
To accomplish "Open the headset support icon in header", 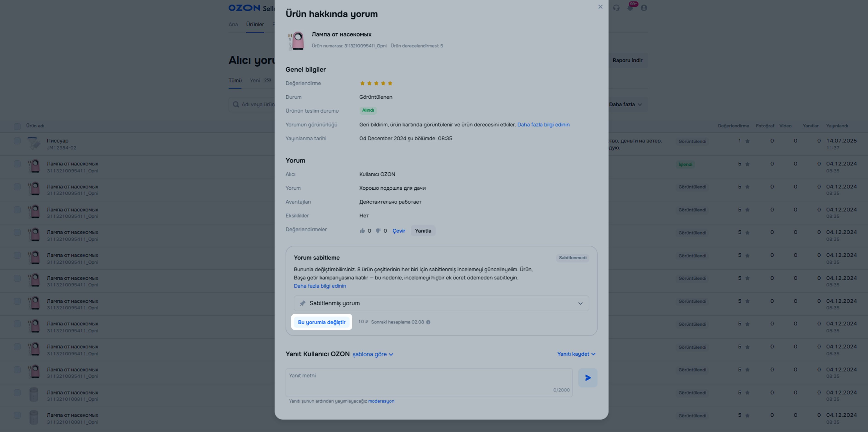I will point(616,8).
